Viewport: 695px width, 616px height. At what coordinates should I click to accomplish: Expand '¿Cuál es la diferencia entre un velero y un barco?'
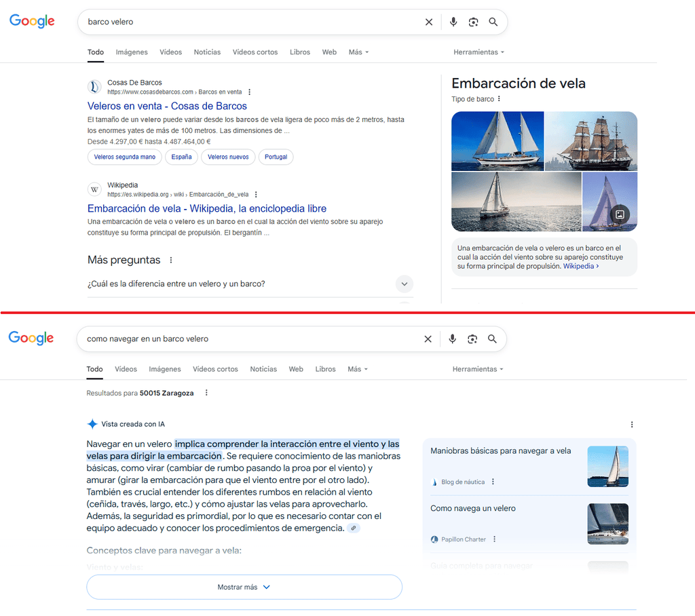click(x=250, y=284)
